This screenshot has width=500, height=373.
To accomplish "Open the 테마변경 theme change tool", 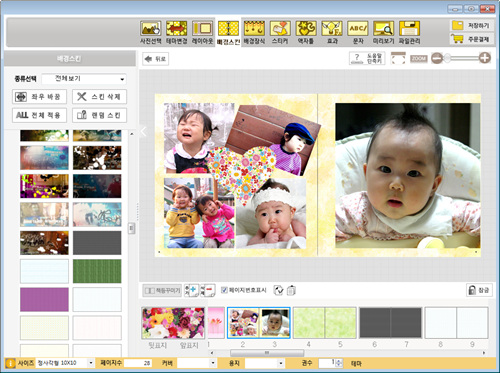I will click(x=177, y=32).
